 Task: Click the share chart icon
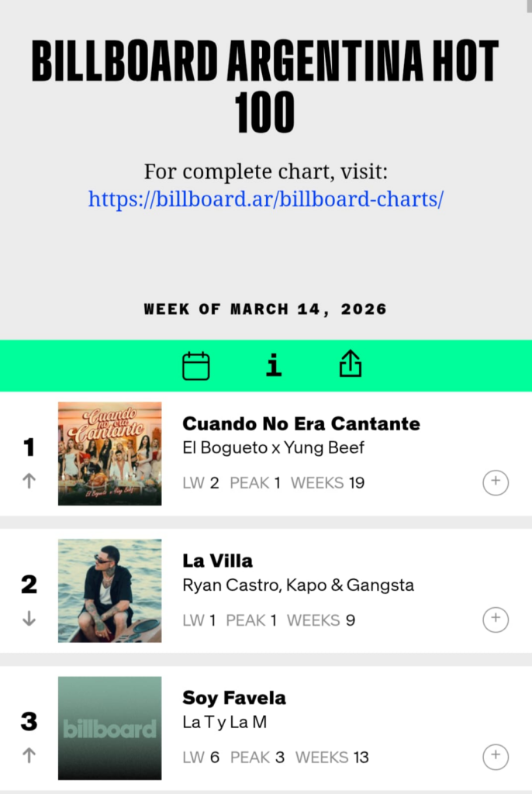tap(351, 364)
